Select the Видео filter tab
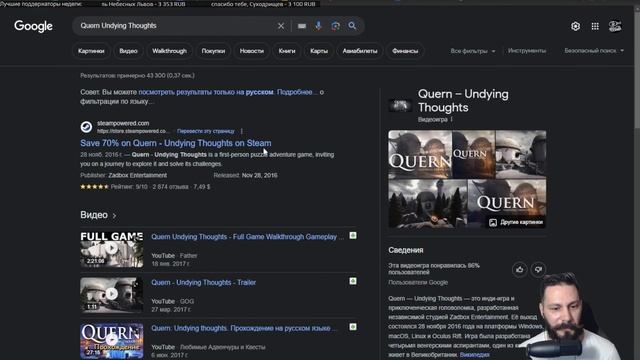The image size is (640, 360). point(128,51)
